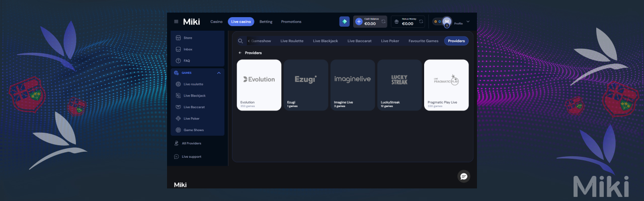Click the Games controller icon in the sidebar
The height and width of the screenshot is (201, 644).
[x=176, y=73]
